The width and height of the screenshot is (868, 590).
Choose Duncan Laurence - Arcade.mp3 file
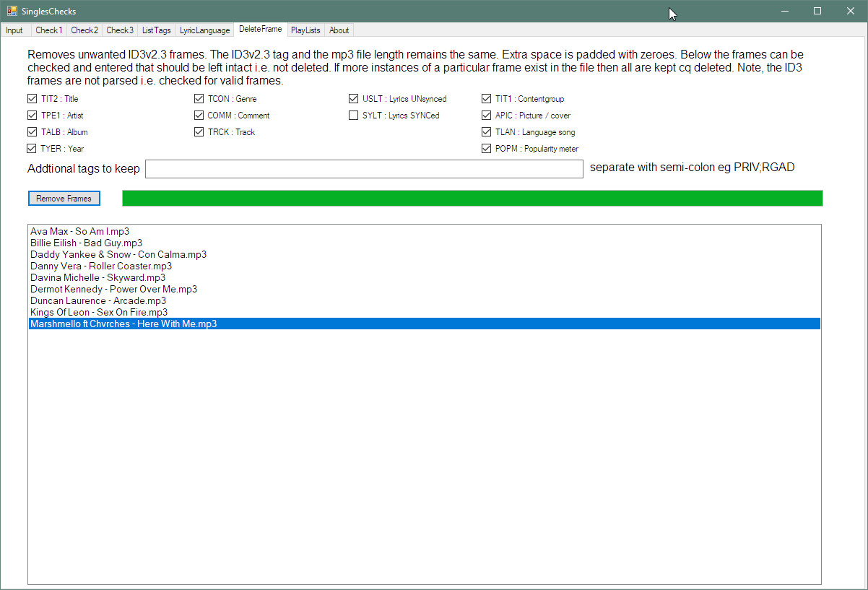point(98,300)
